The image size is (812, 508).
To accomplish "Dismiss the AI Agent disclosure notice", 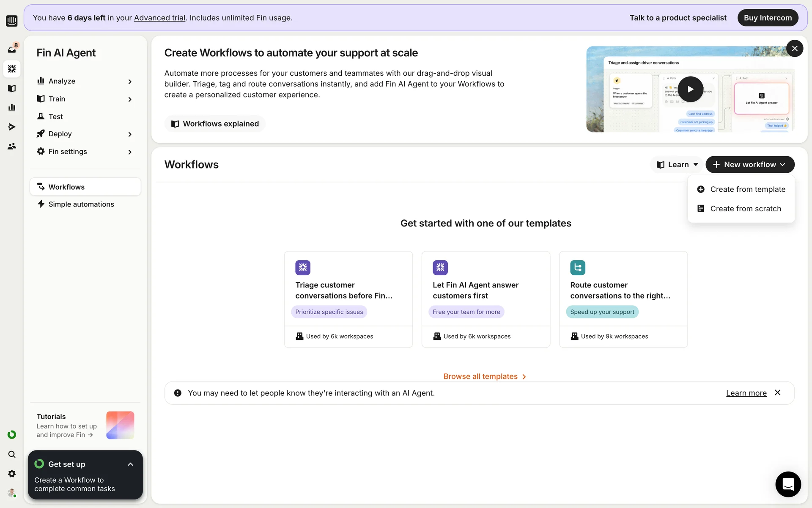I will (777, 393).
